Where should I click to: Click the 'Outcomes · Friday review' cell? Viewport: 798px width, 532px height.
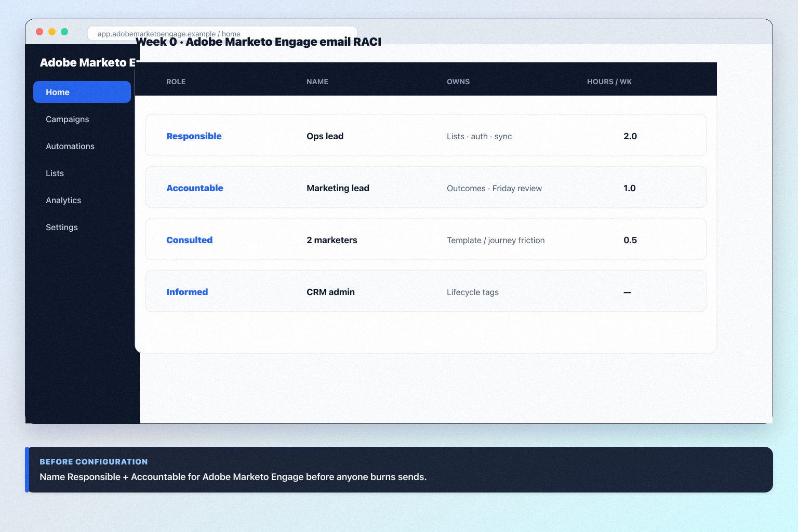[494, 188]
